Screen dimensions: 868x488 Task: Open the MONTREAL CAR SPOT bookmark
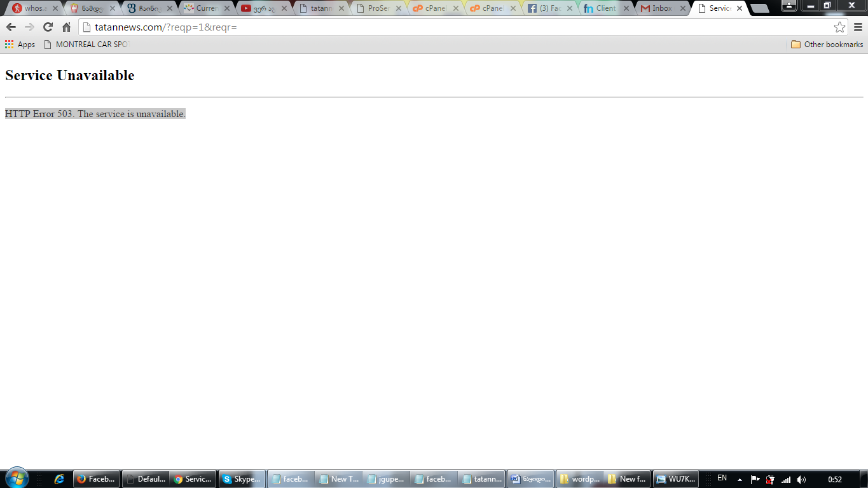tap(86, 45)
